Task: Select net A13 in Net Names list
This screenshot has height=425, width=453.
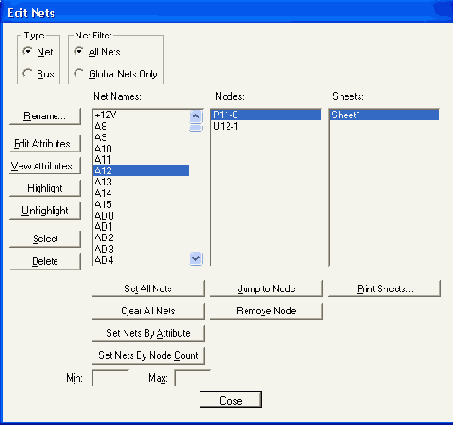Action: (x=141, y=182)
